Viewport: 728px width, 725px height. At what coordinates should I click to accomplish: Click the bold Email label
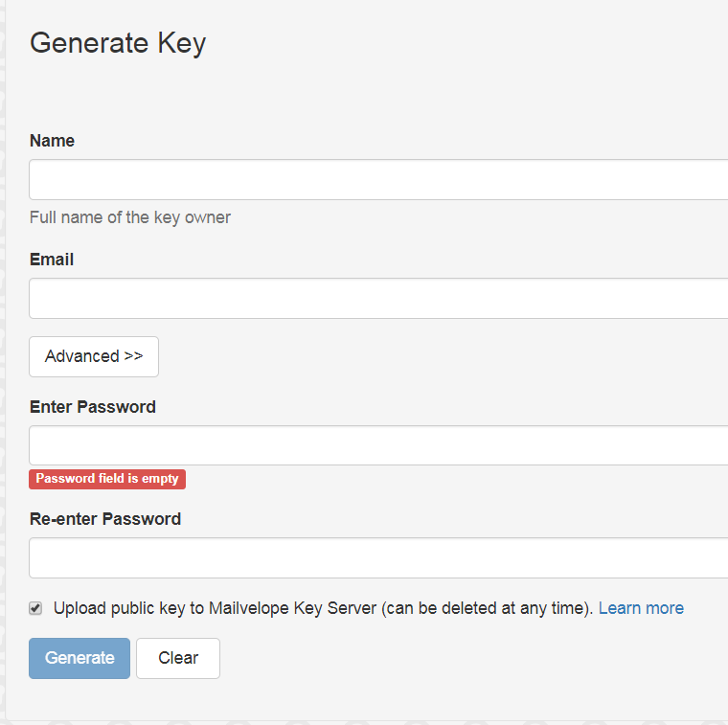click(52, 260)
